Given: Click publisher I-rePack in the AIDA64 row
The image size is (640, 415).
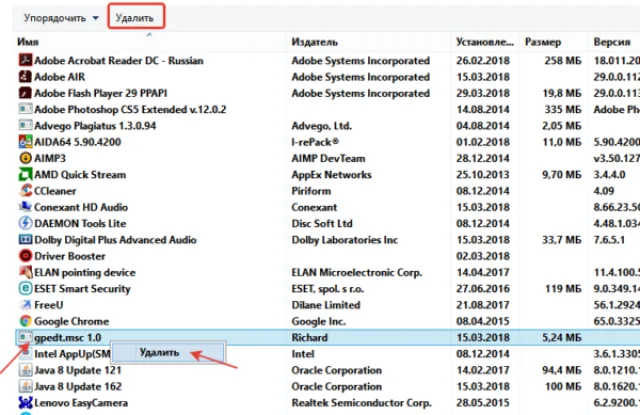Looking at the screenshot, I should [315, 142].
